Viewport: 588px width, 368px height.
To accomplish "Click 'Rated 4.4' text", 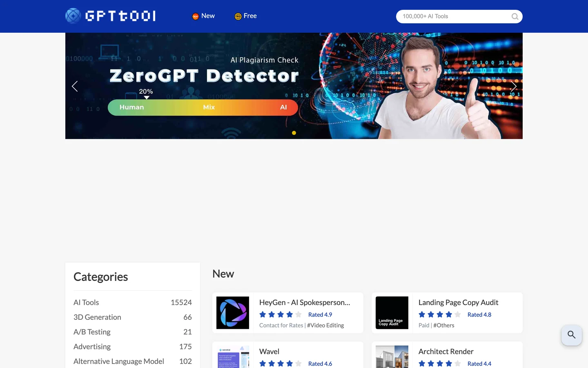I will [479, 364].
